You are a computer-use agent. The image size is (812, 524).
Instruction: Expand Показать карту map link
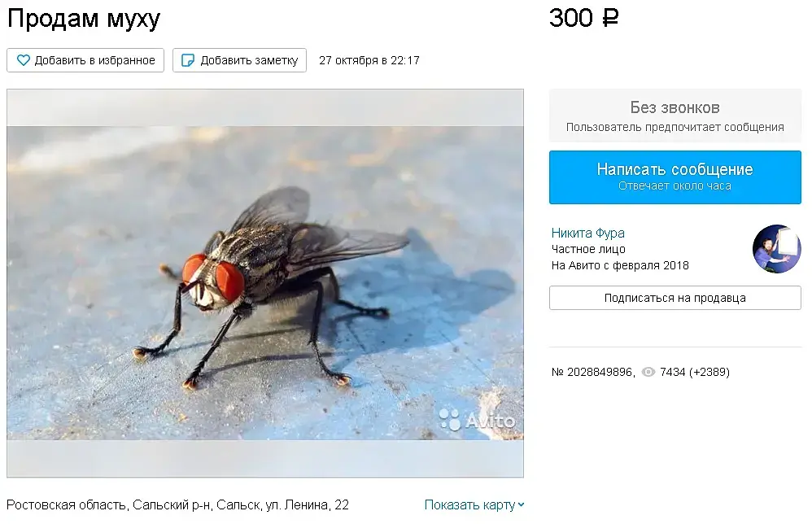point(474,504)
